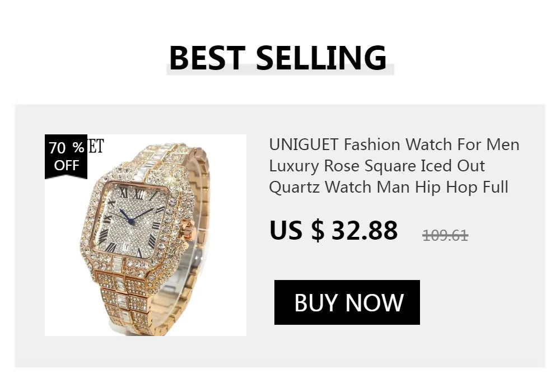Click the 70% OFF discount badge
560x392 pixels.
66,156
